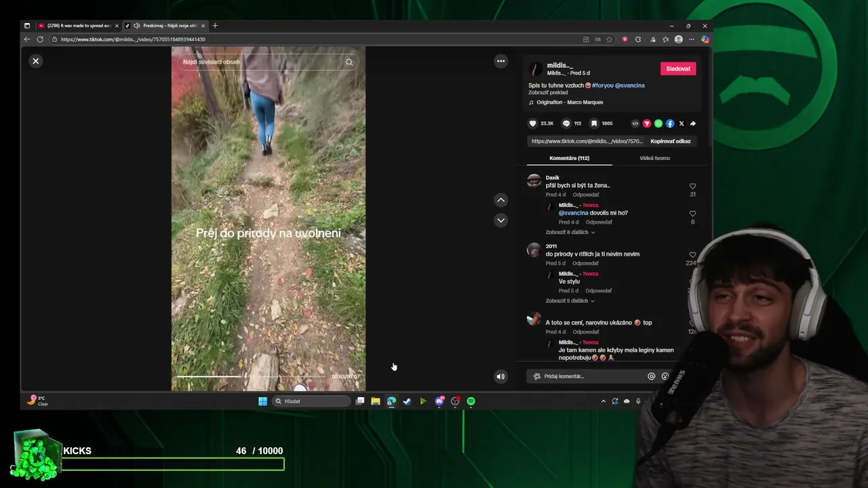Screen dimensions: 868x488
Task: Click the Mildis 'Tvorca' reply 'Ve stylu'
Action: [x=569, y=281]
